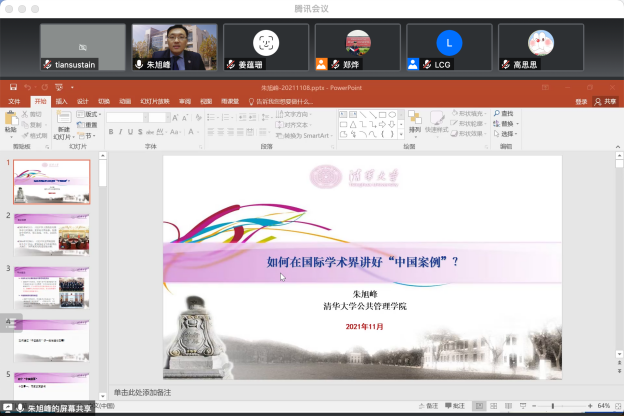This screenshot has height=416, width=624.
Task: Click the Login (登录) button
Action: point(581,101)
